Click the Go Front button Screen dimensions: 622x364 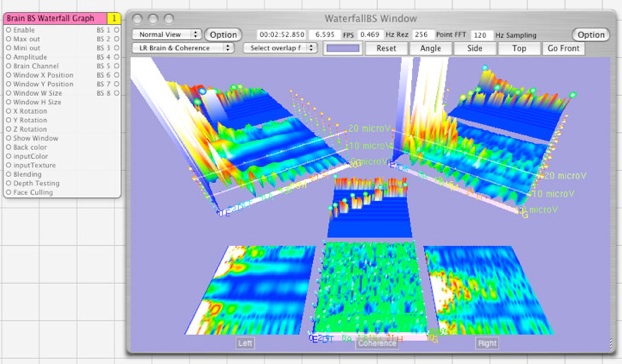click(x=563, y=48)
